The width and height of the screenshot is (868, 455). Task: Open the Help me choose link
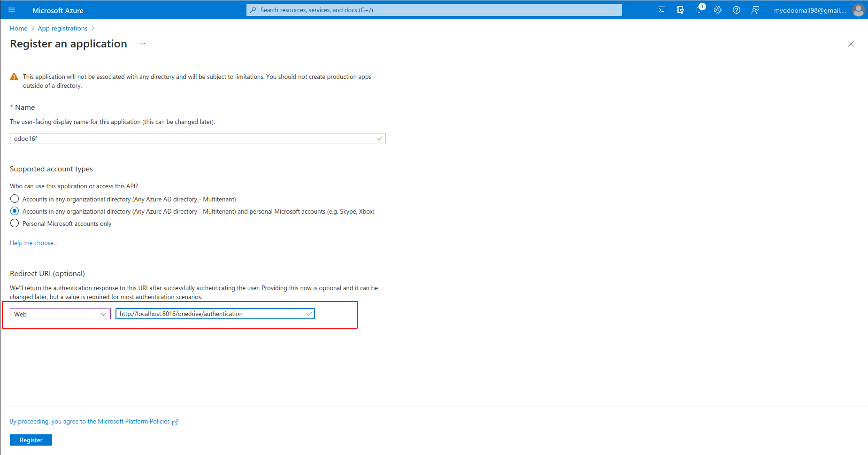click(x=33, y=243)
